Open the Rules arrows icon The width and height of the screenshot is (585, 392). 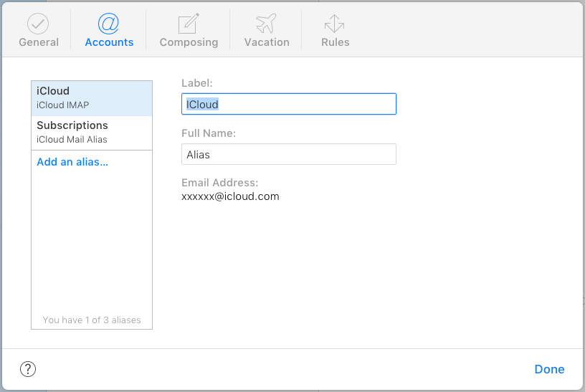tap(334, 24)
